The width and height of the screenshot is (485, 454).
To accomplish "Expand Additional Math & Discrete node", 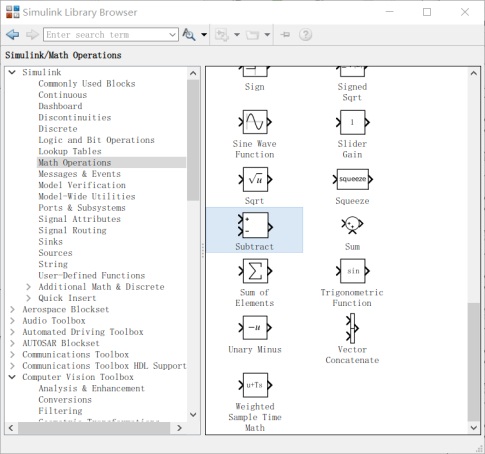I will (x=28, y=287).
